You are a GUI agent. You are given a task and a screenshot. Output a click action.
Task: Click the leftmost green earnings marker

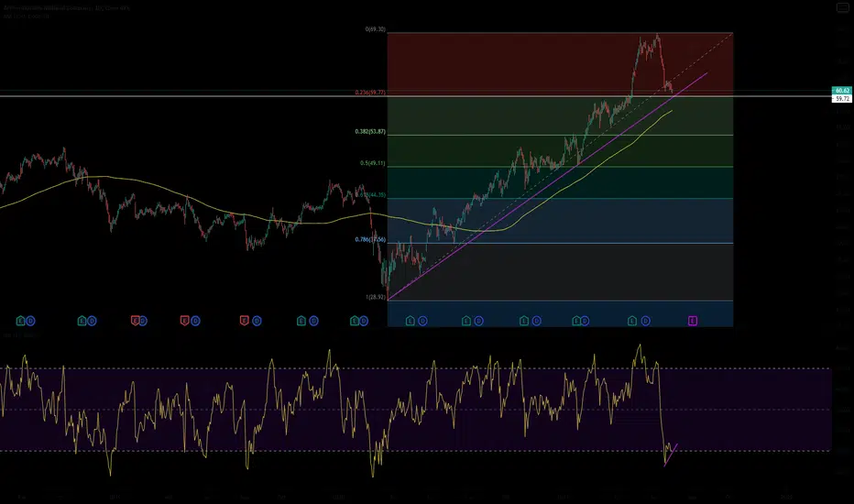[21, 321]
